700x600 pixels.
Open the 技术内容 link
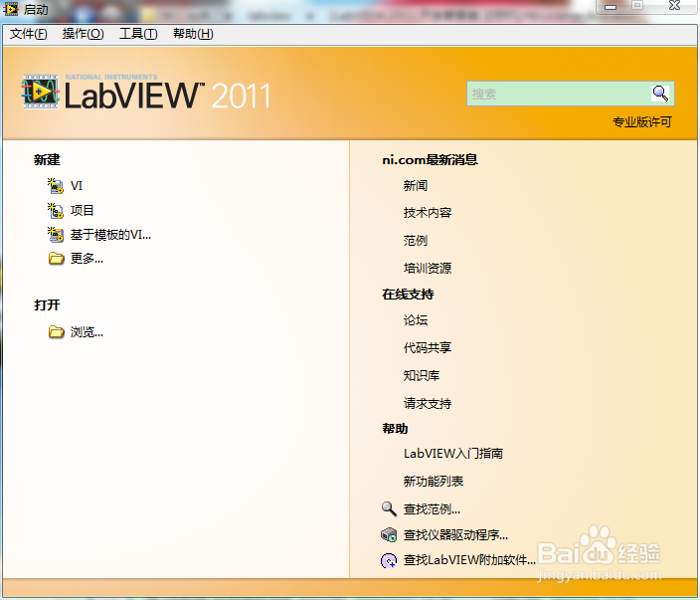click(x=428, y=213)
